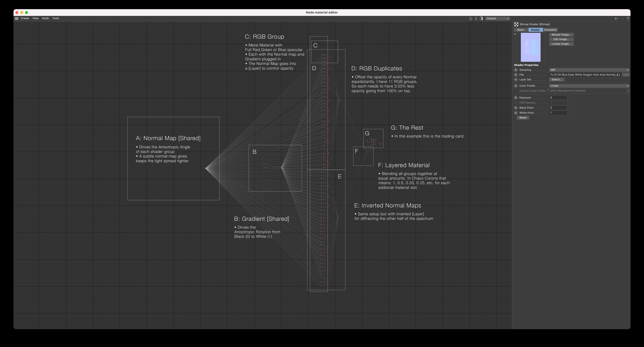
Task: Click the White Point stepper arrows
Action: coord(567,113)
